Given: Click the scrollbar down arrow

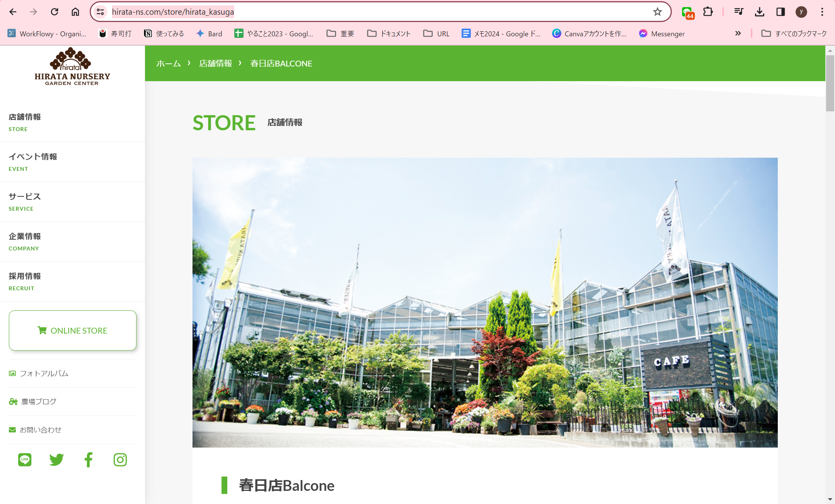Looking at the screenshot, I should coord(830,499).
